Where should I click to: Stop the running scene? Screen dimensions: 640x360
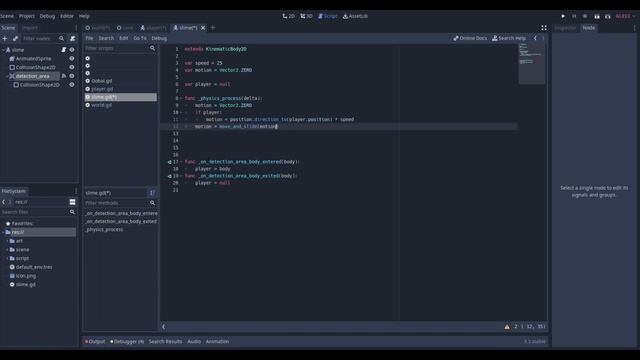pos(585,16)
